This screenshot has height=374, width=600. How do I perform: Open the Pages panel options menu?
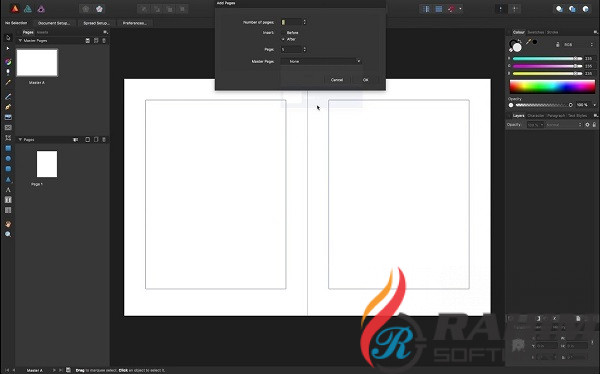105,32
